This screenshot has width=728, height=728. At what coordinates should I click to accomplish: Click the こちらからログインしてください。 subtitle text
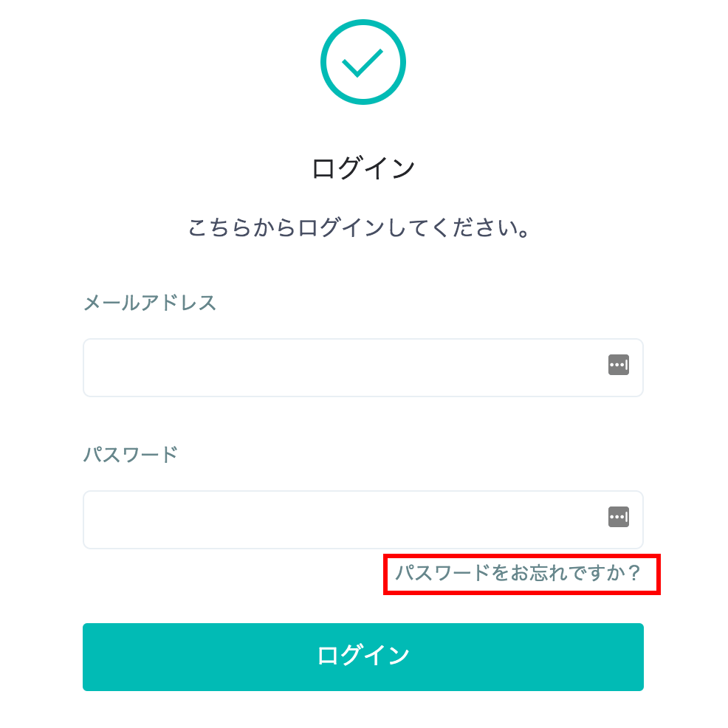coord(360,228)
